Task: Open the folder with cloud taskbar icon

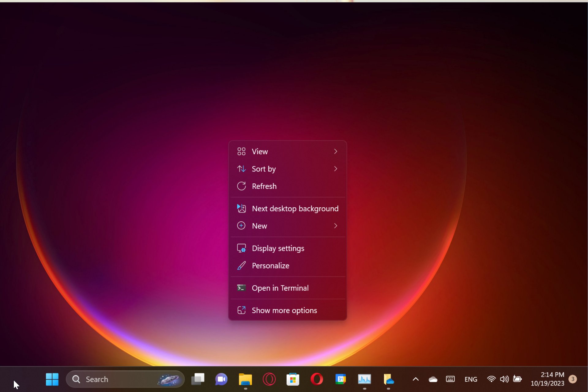Action: coord(388,379)
